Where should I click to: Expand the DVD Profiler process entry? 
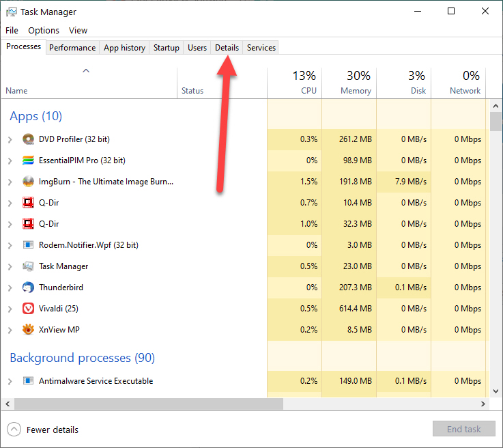tap(10, 139)
